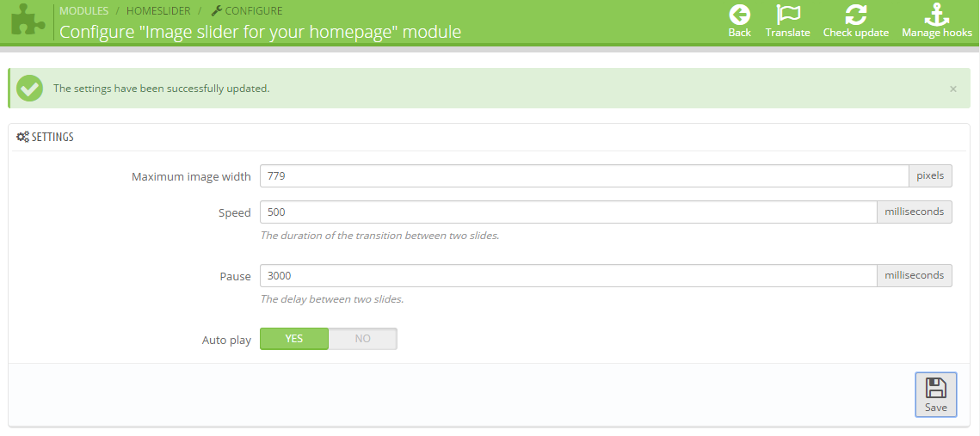Click the Maximum image width field
Image resolution: width=980 pixels, height=436 pixels.
pyautogui.click(x=583, y=176)
